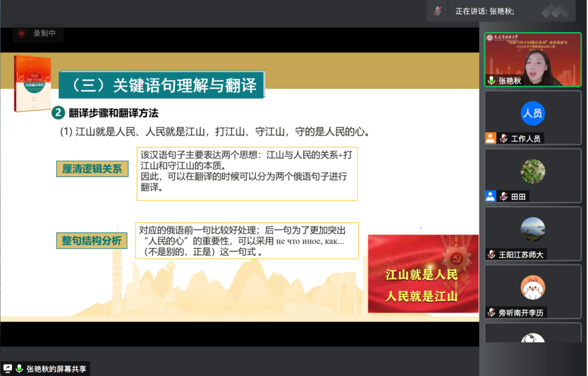The width and height of the screenshot is (588, 376).
Task: Click muted mic icon beside 旁听南开李历
Action: tap(492, 312)
